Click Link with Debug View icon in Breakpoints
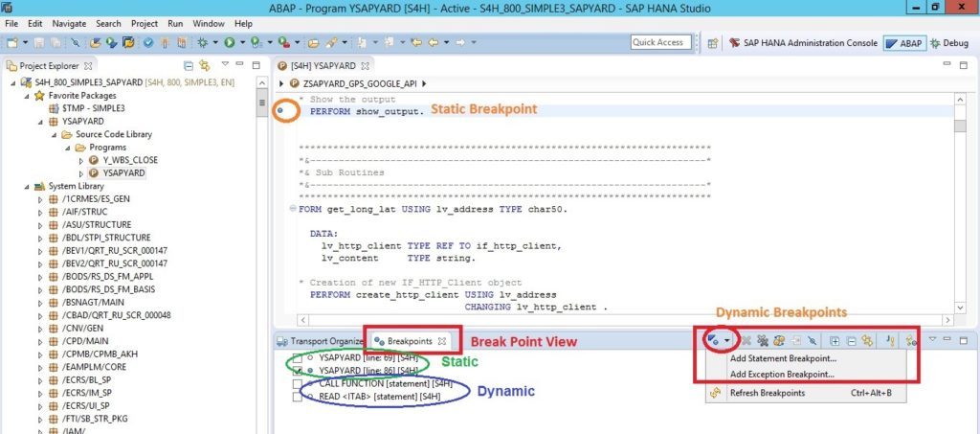The image size is (980, 434). click(x=867, y=341)
